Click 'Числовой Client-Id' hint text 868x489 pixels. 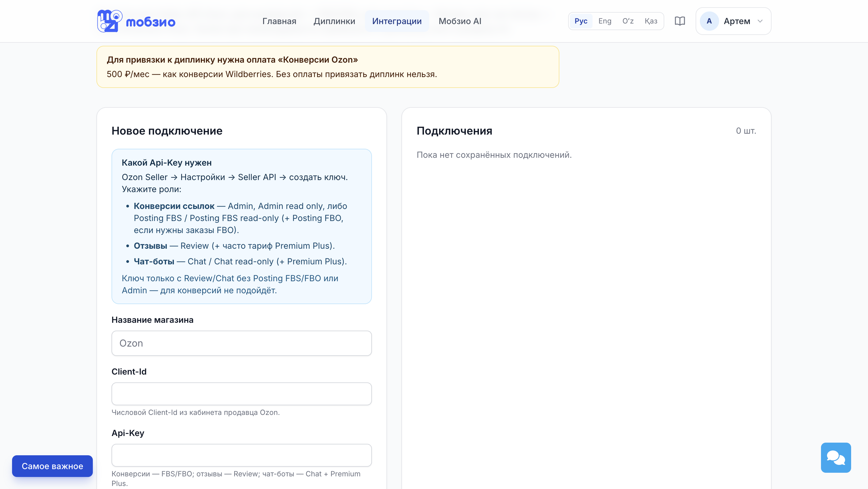[x=195, y=412]
